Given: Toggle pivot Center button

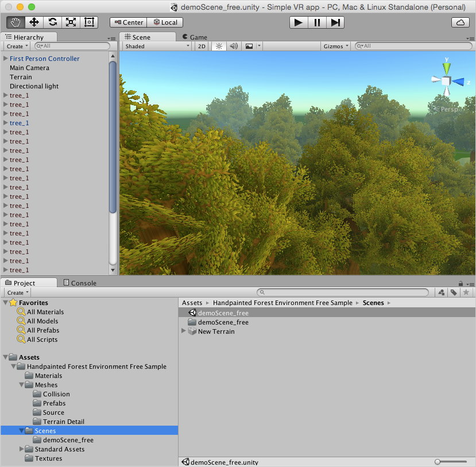Looking at the screenshot, I should click(128, 22).
